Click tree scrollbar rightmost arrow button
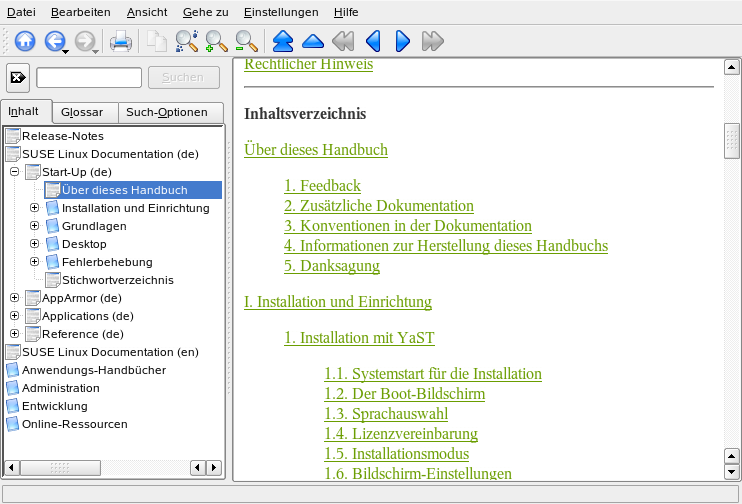742x504 pixels. tap(214, 468)
